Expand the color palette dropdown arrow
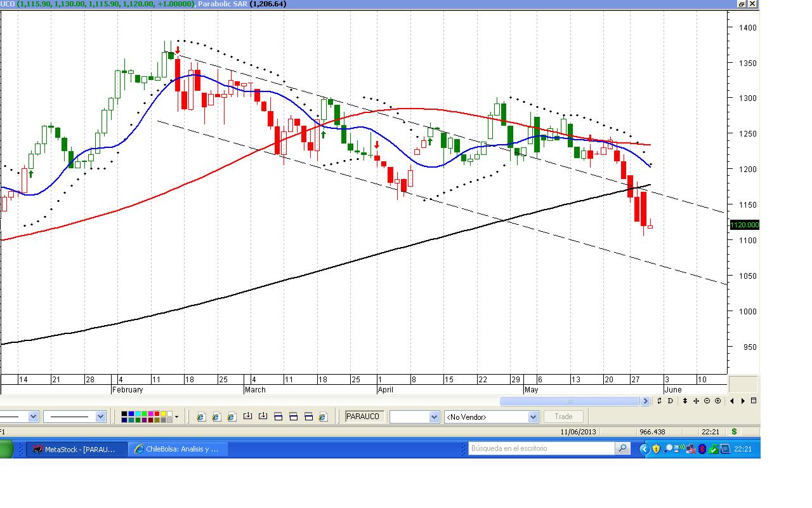This screenshot has width=812, height=508. [176, 417]
